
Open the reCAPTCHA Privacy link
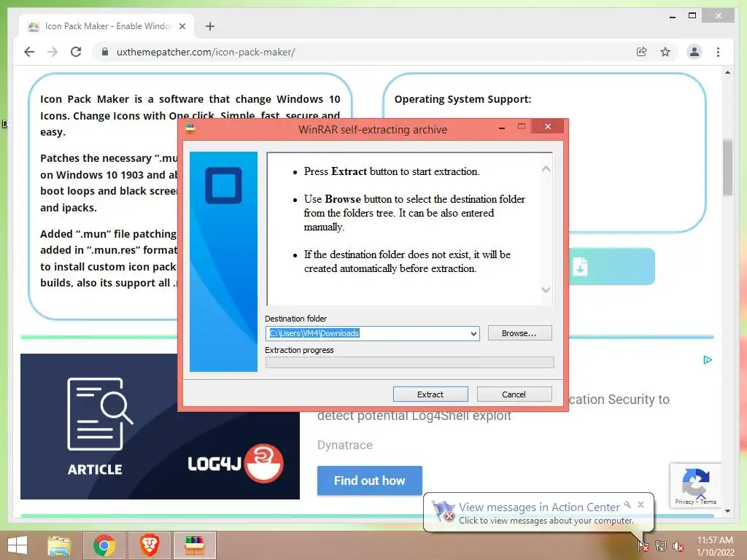click(684, 502)
